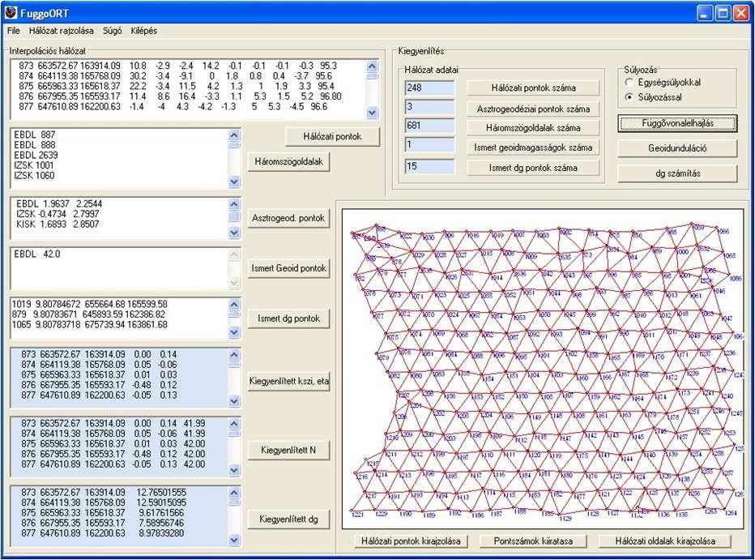Click the Hálózati oldalak kirajzolása button
The width and height of the screenshot is (755, 560).
(x=665, y=541)
